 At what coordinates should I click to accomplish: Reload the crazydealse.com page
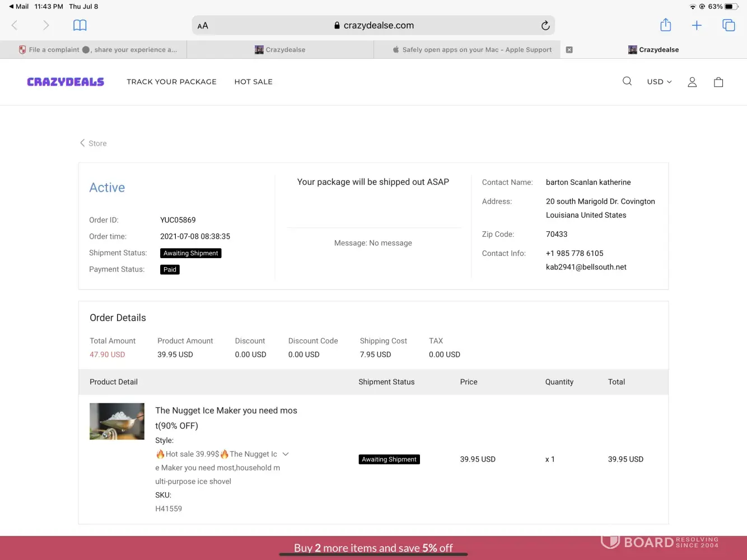tap(545, 25)
